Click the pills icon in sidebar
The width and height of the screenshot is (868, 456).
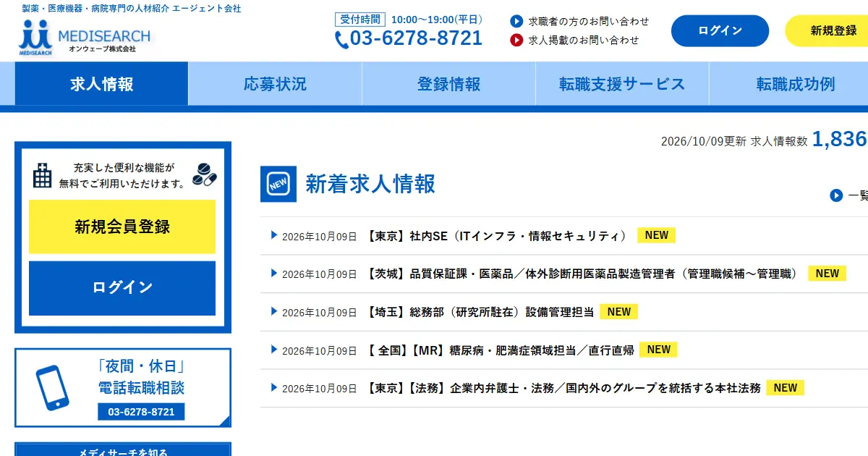[204, 174]
